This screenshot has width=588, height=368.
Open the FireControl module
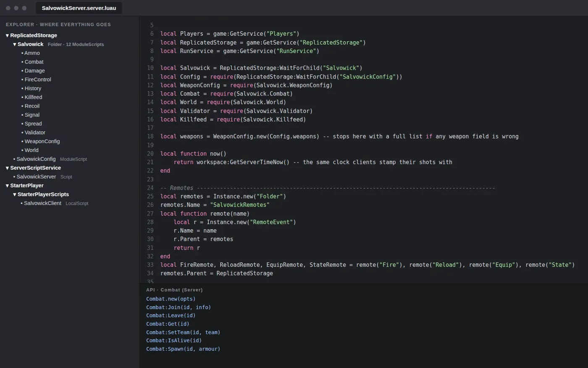38,79
